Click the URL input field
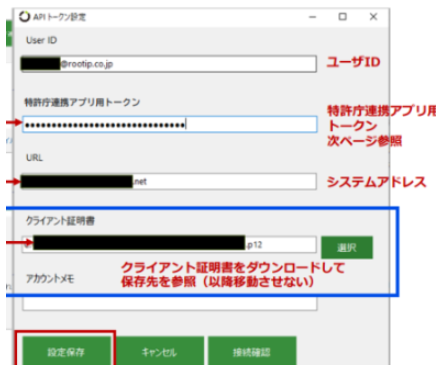Viewport: 436px width, 370px height. 169,181
